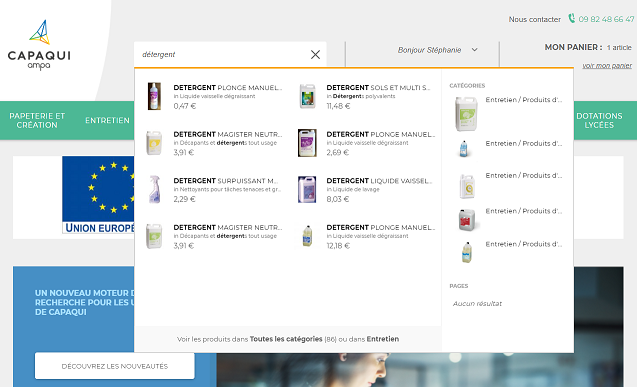Click the green phone icon

click(571, 18)
